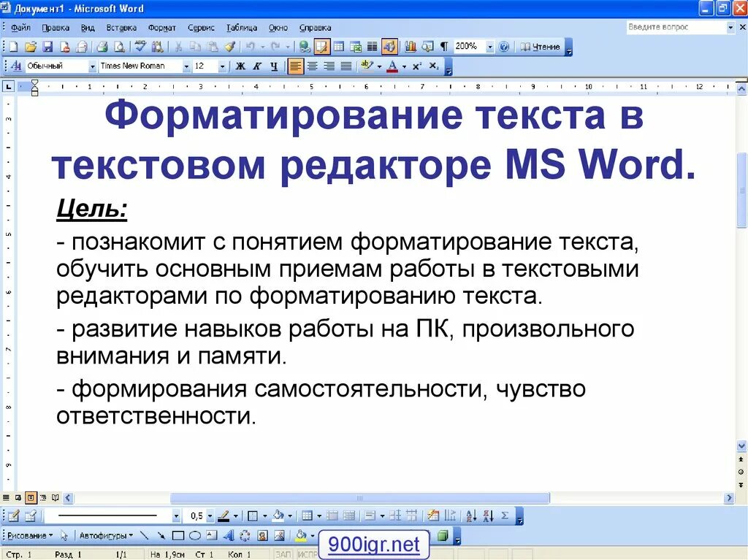The height and width of the screenshot is (560, 748).
Task: Click the highlight color marker button
Action: pyautogui.click(x=367, y=66)
